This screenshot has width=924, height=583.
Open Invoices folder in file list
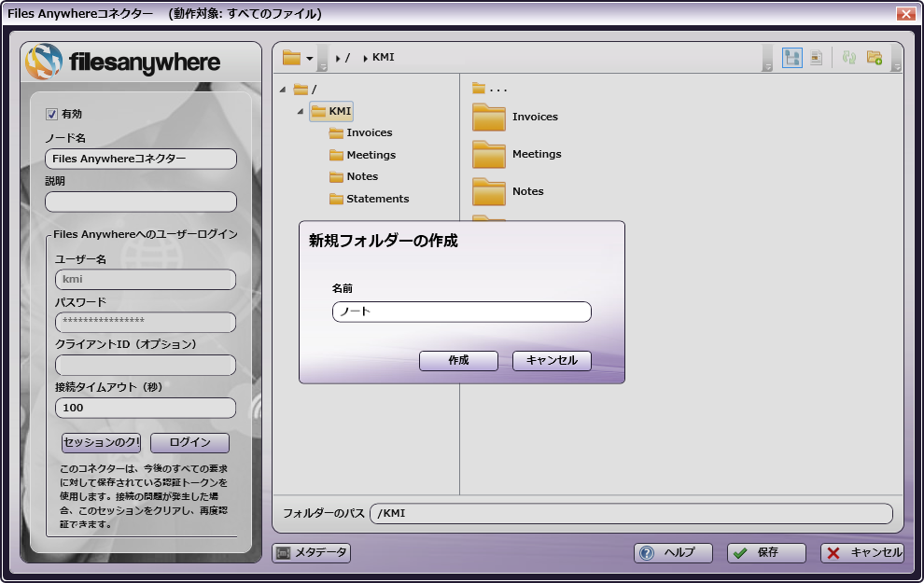coord(515,118)
